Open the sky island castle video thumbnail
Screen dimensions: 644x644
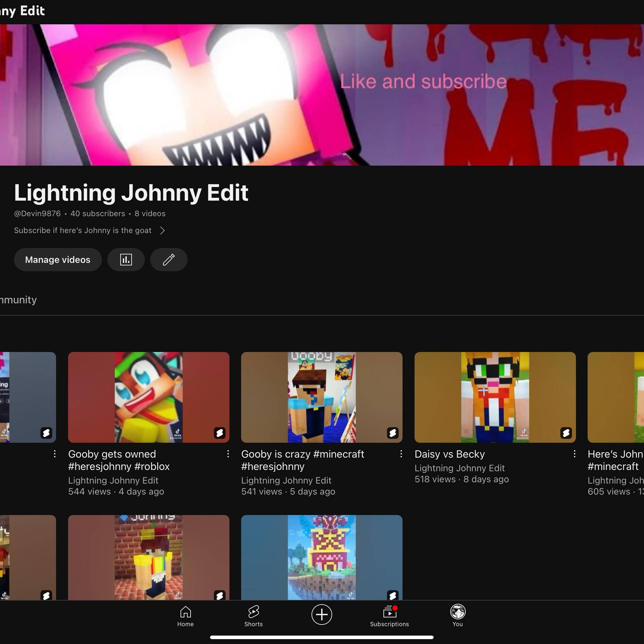click(x=322, y=557)
